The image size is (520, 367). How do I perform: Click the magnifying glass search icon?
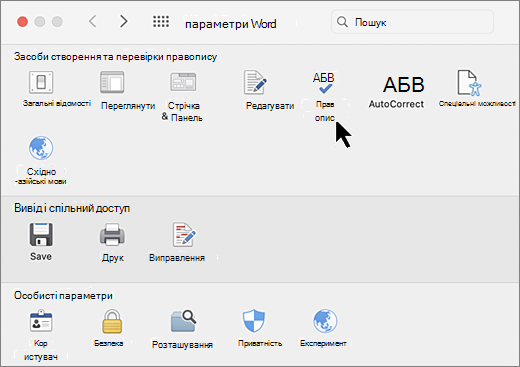point(342,22)
